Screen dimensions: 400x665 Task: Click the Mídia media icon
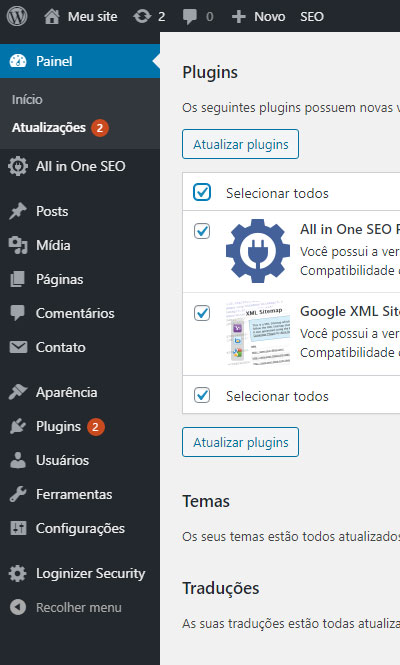click(x=18, y=245)
